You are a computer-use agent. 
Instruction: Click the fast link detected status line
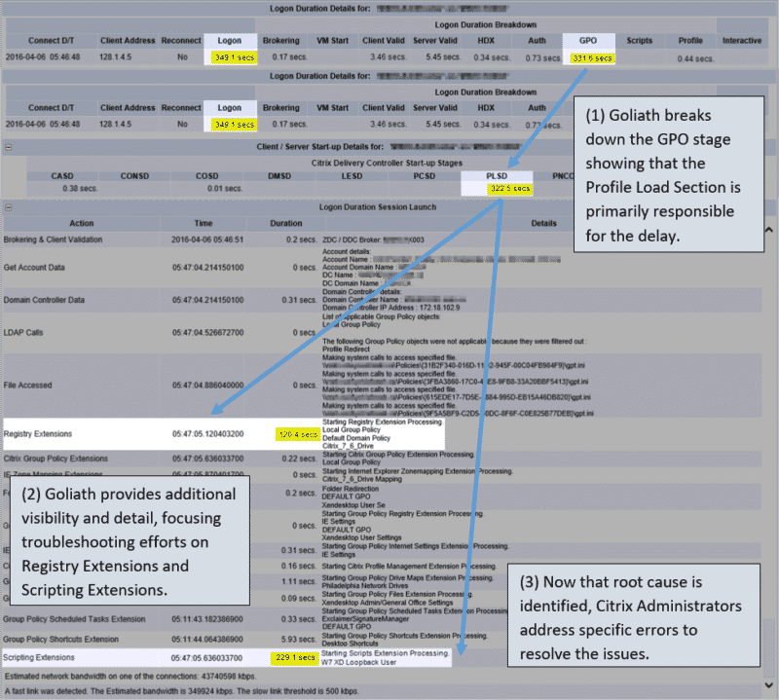pyautogui.click(x=181, y=691)
